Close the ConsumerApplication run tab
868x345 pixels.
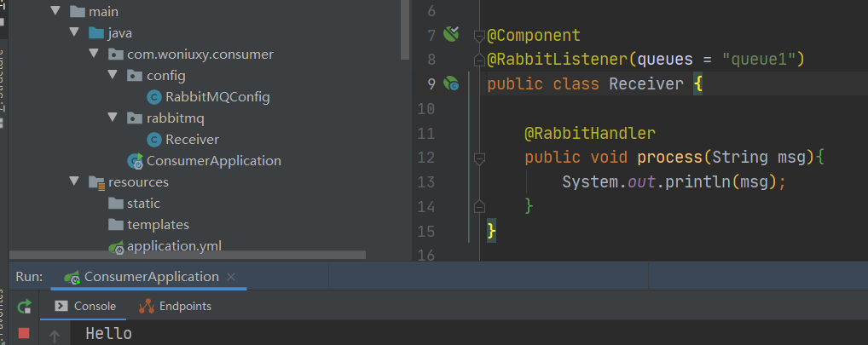pos(231,277)
